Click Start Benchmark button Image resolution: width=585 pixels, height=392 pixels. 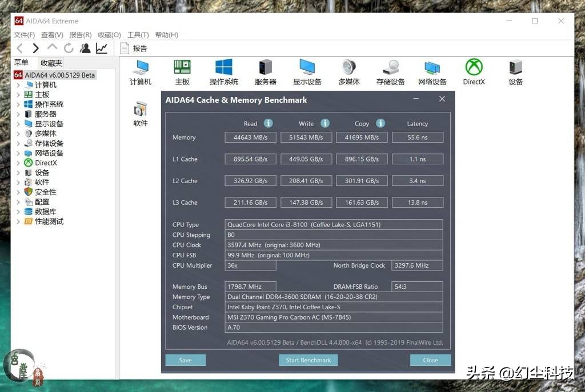click(308, 360)
